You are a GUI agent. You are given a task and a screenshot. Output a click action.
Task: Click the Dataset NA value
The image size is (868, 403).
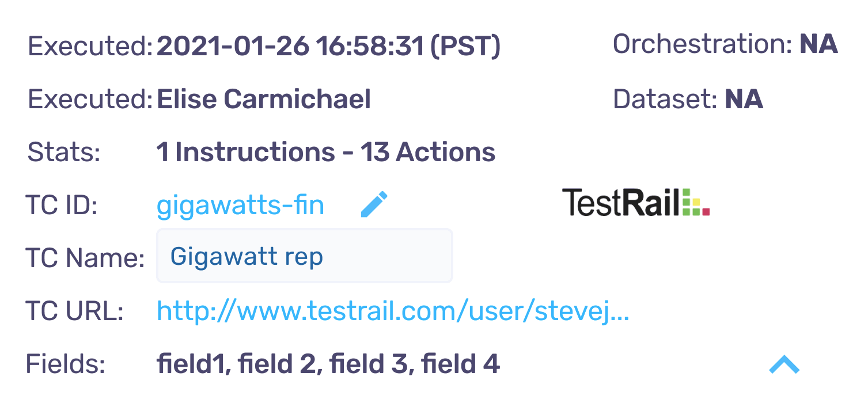pyautogui.click(x=743, y=99)
